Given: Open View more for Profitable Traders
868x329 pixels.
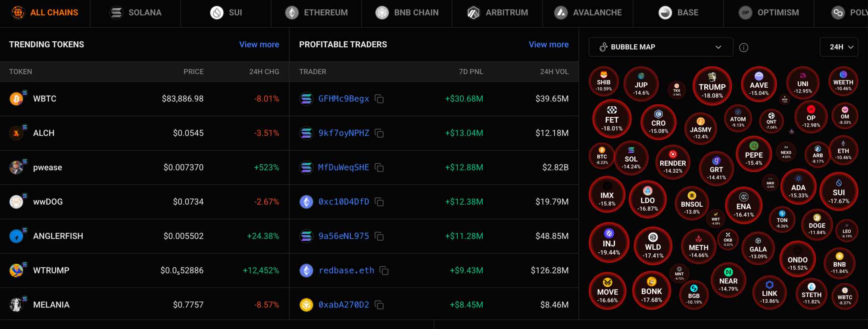Looking at the screenshot, I should [549, 44].
